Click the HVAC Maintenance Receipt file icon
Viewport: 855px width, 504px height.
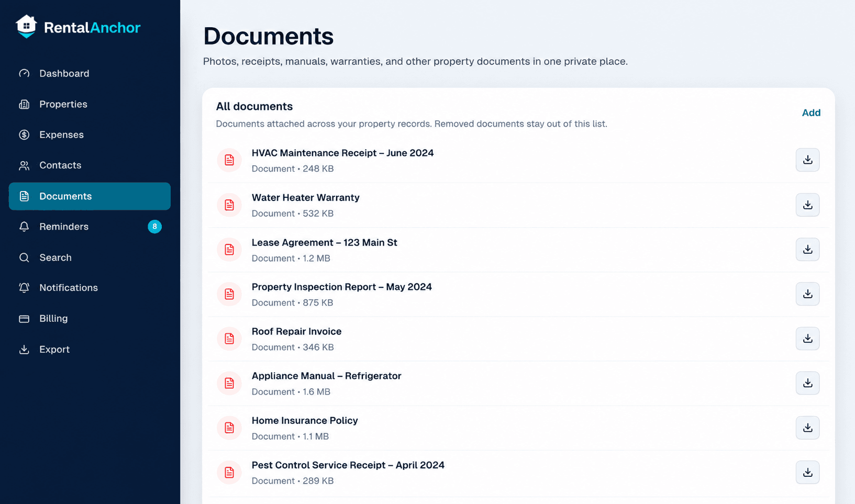[229, 160]
